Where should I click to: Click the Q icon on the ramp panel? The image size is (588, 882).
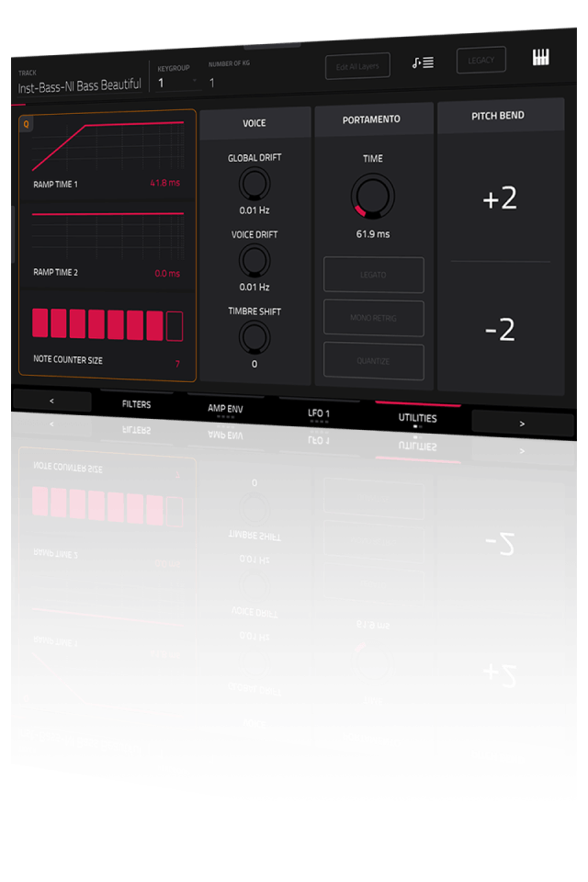pos(26,125)
